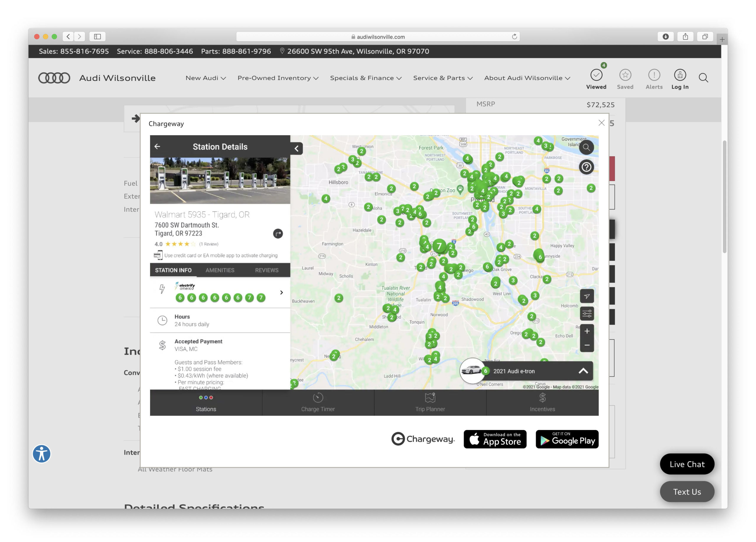Go back using the Station Details arrow
756x542 pixels.
(x=157, y=146)
